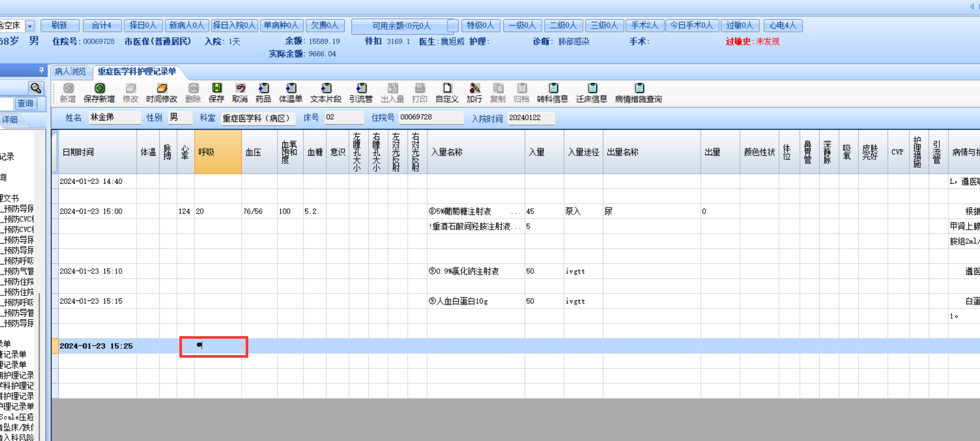
Task: Toggle the pin icon on left panel
Action: click(x=41, y=70)
